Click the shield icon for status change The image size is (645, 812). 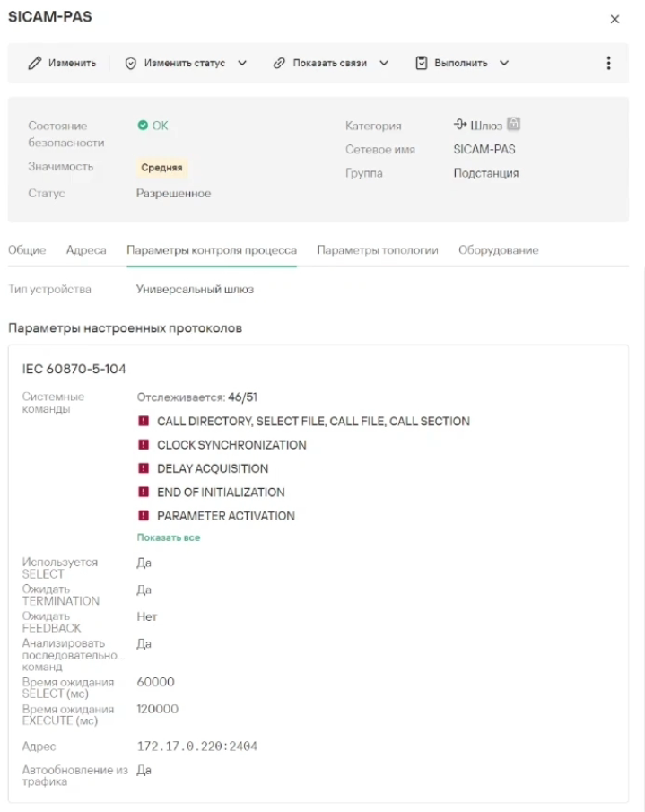point(130,63)
